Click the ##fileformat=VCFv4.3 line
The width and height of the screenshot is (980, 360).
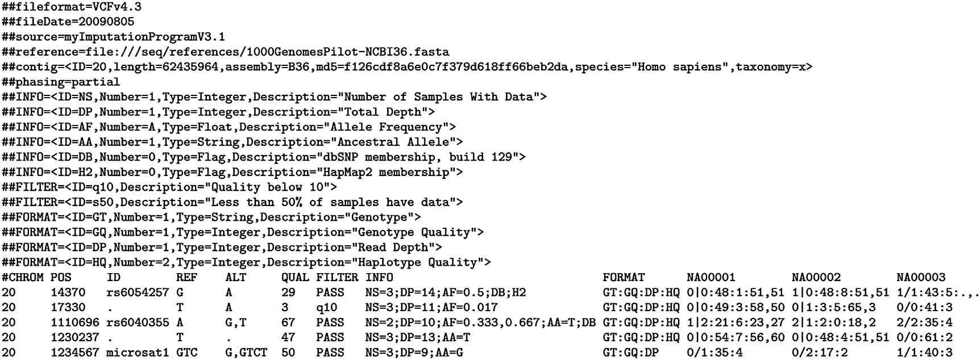[x=72, y=7]
